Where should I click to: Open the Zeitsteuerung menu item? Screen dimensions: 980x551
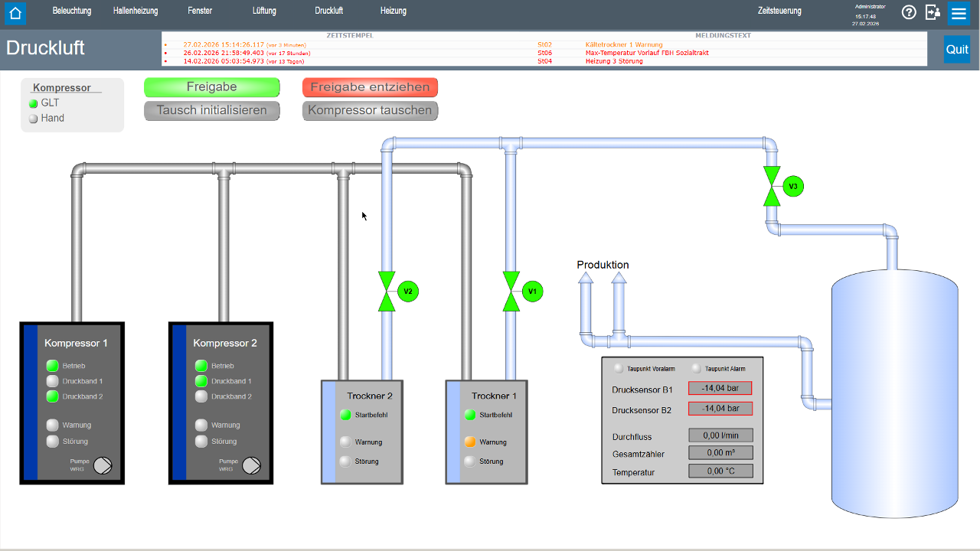779,11
